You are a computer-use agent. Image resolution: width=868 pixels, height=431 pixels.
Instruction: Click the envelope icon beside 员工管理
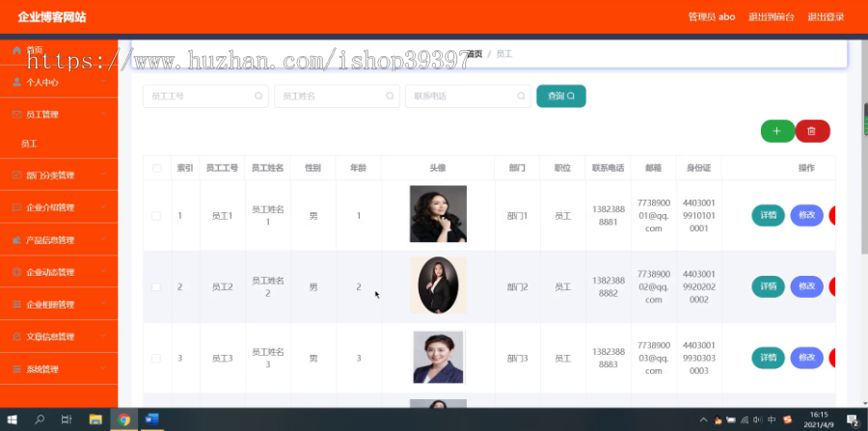pyautogui.click(x=16, y=115)
